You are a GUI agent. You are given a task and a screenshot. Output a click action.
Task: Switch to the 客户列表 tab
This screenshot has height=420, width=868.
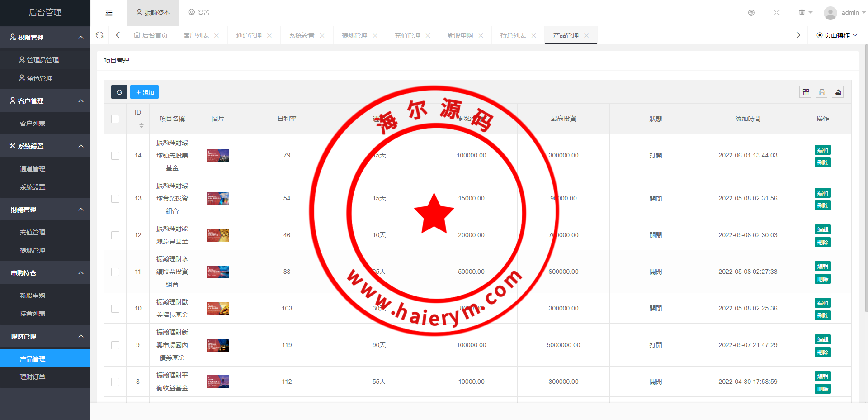(196, 35)
